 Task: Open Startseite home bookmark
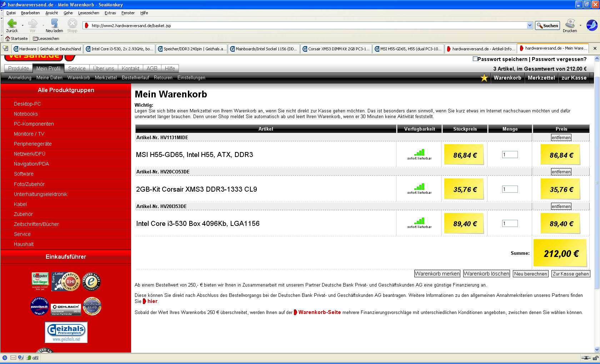click(16, 39)
